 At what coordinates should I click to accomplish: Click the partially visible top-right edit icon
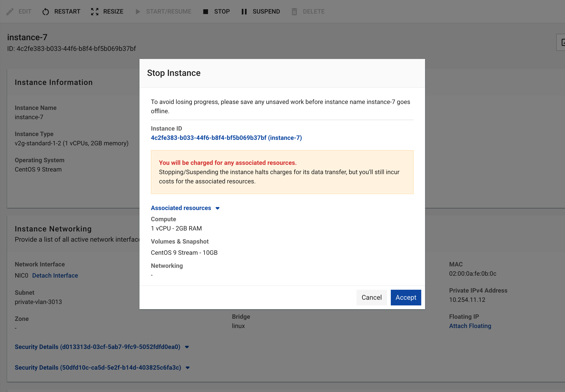click(x=562, y=42)
